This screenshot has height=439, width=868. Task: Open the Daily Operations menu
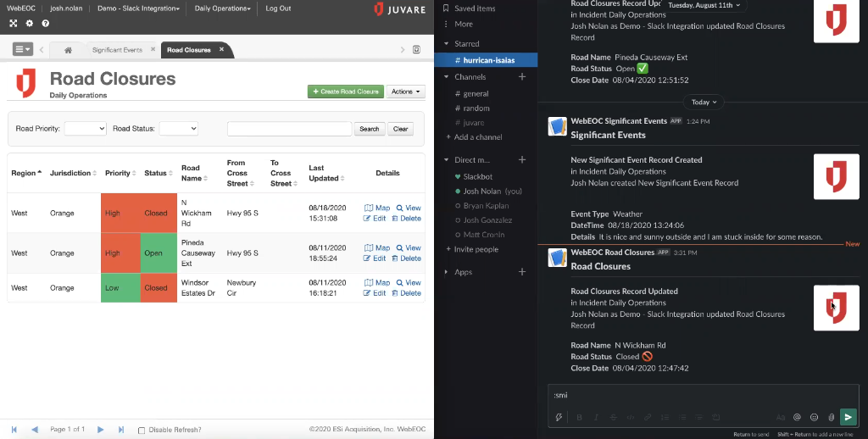[x=223, y=8]
